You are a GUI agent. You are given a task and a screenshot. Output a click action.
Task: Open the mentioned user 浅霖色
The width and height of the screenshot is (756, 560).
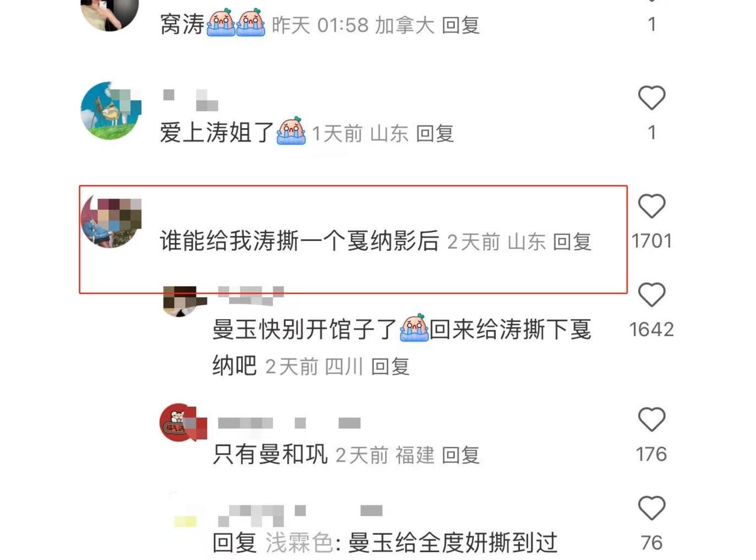point(300,543)
